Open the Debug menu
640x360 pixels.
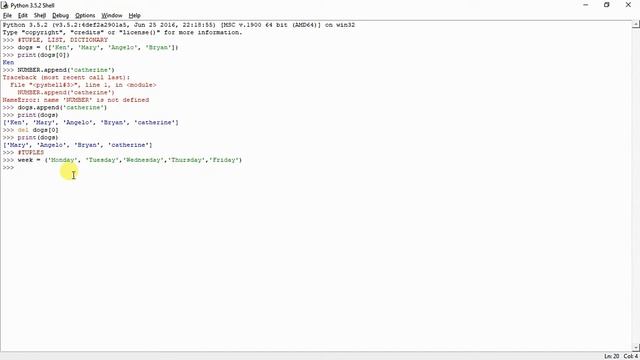coord(60,16)
